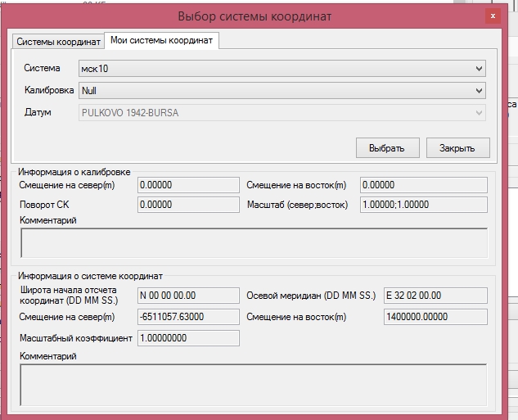Expand the Калибровка dropdown set to Null

[282, 90]
